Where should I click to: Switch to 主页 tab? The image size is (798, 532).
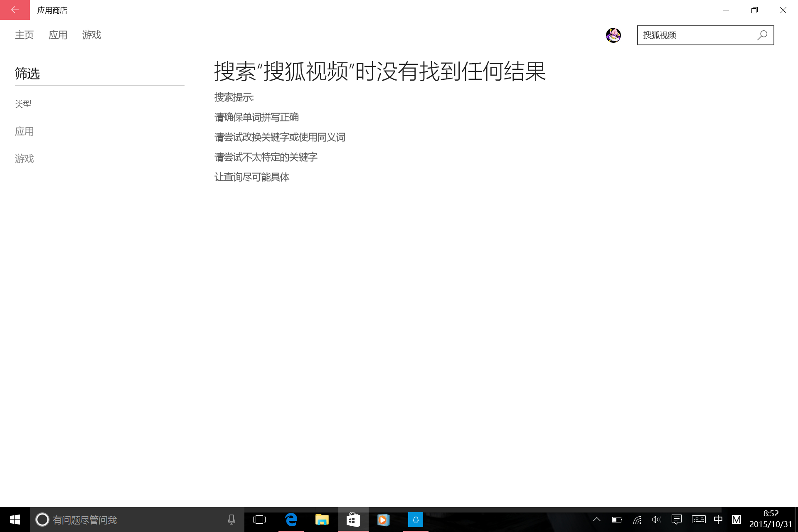coord(24,35)
